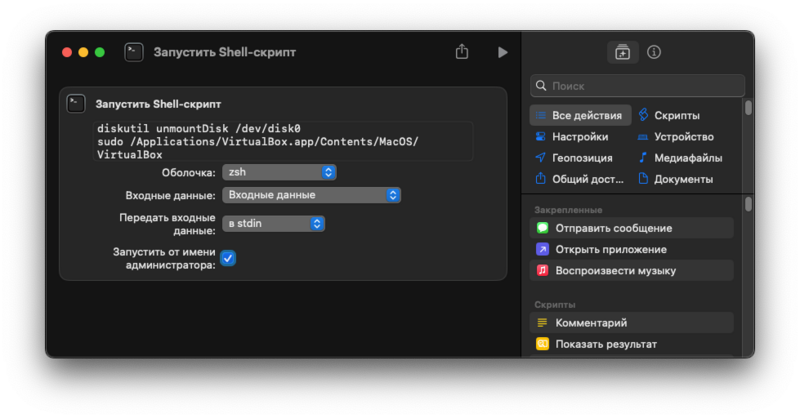Click the shell script text area
The image size is (800, 418).
[x=284, y=141]
